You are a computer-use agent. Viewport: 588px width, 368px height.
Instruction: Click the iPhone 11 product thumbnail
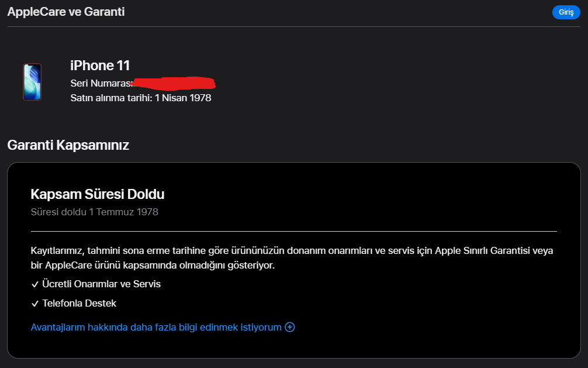point(32,82)
